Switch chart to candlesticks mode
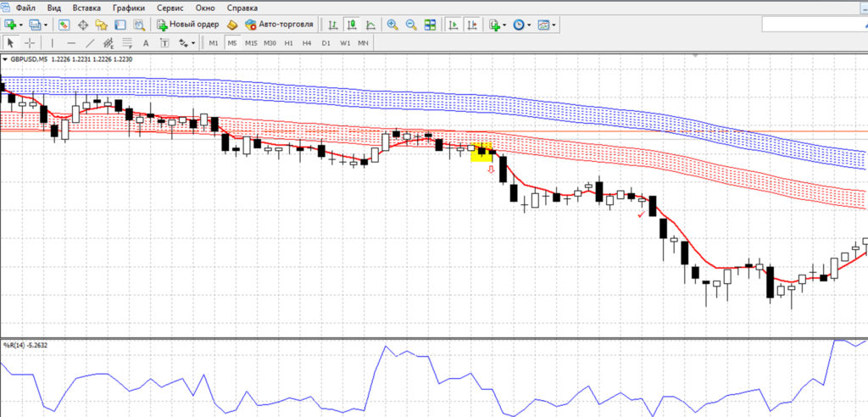The image size is (868, 417). (352, 25)
